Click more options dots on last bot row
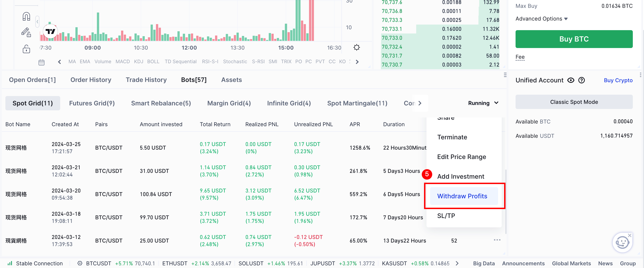Image resolution: width=644 pixels, height=268 pixels. point(497,240)
